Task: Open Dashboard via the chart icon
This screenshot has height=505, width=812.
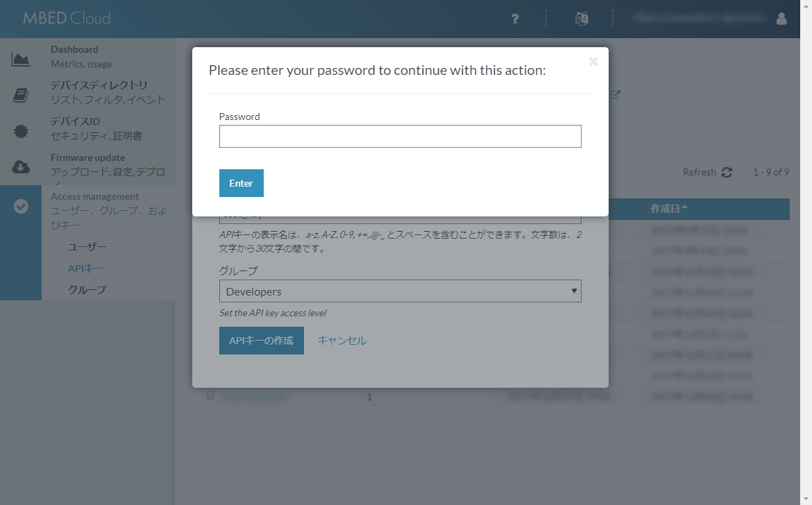Action: coord(21,60)
